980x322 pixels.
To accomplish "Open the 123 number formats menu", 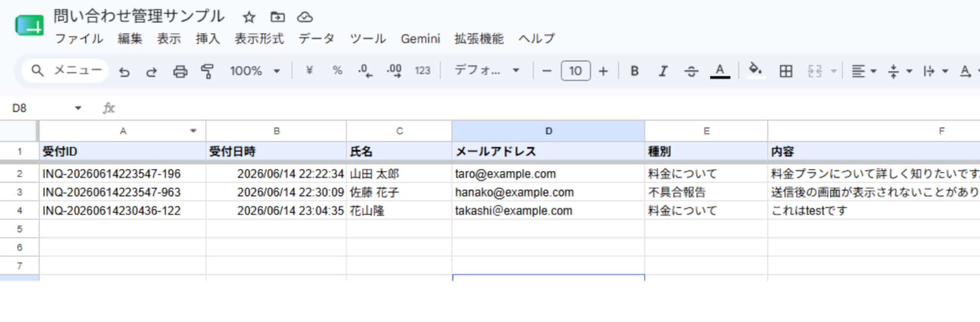I will click(x=423, y=71).
